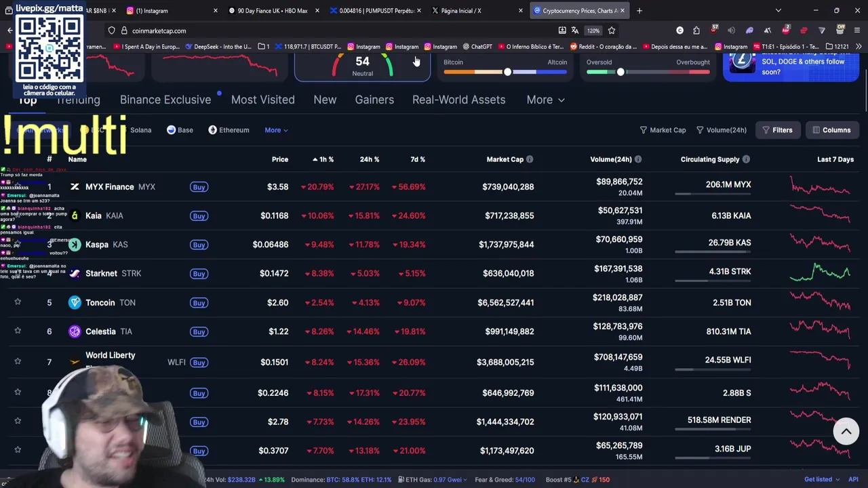
Task: Switch to the New tab
Action: click(325, 100)
